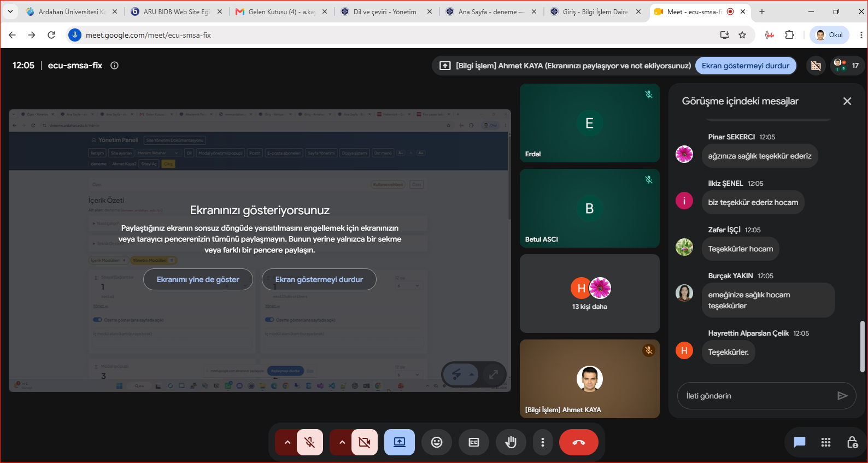The height and width of the screenshot is (463, 868).
Task: Expand video settings chevron beside camera
Action: click(x=342, y=442)
